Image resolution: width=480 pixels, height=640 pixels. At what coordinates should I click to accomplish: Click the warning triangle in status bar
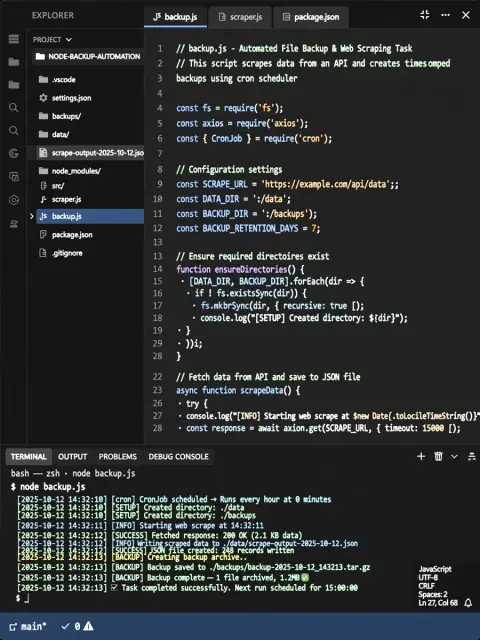pos(88,626)
